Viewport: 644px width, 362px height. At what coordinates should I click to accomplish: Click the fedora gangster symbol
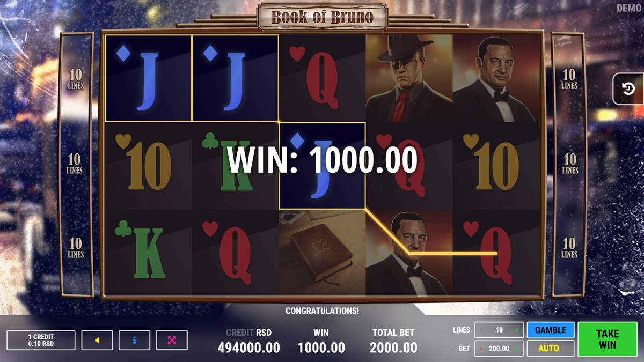(x=409, y=78)
